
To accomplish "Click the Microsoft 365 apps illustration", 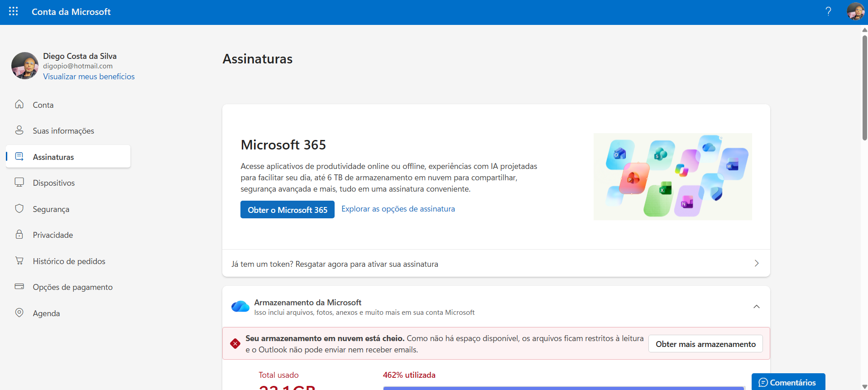I will pyautogui.click(x=673, y=177).
